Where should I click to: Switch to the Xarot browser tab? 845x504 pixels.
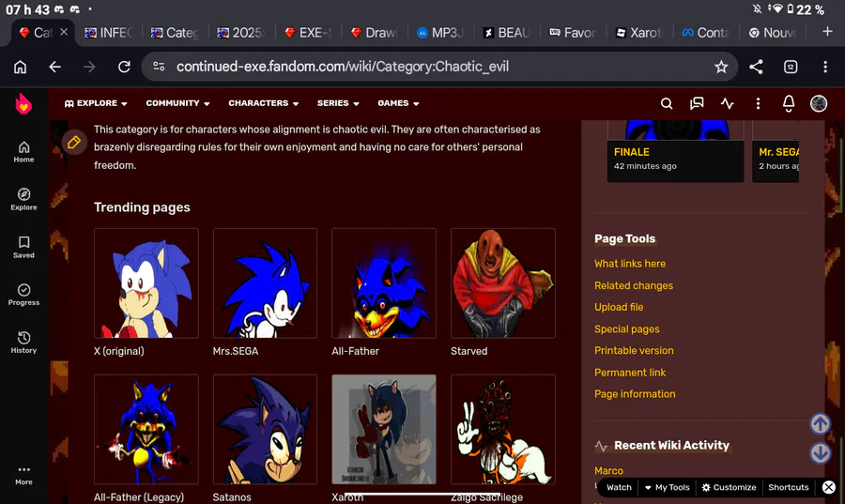coord(639,33)
